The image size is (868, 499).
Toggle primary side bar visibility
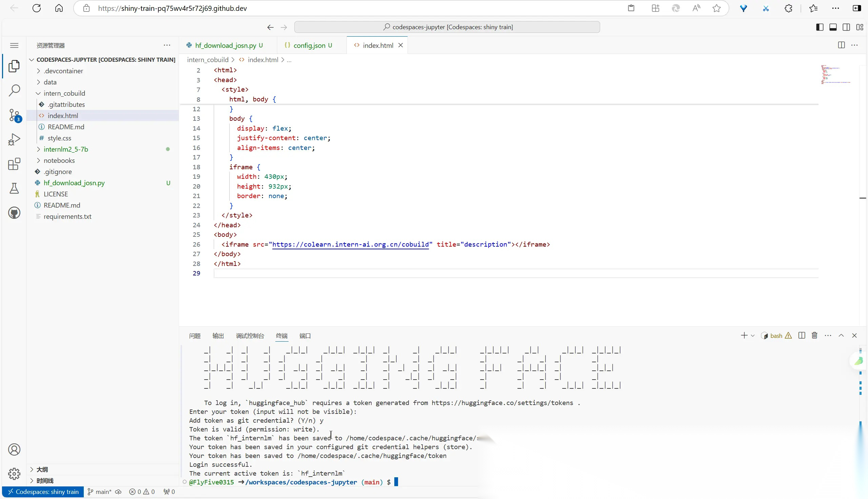(820, 27)
